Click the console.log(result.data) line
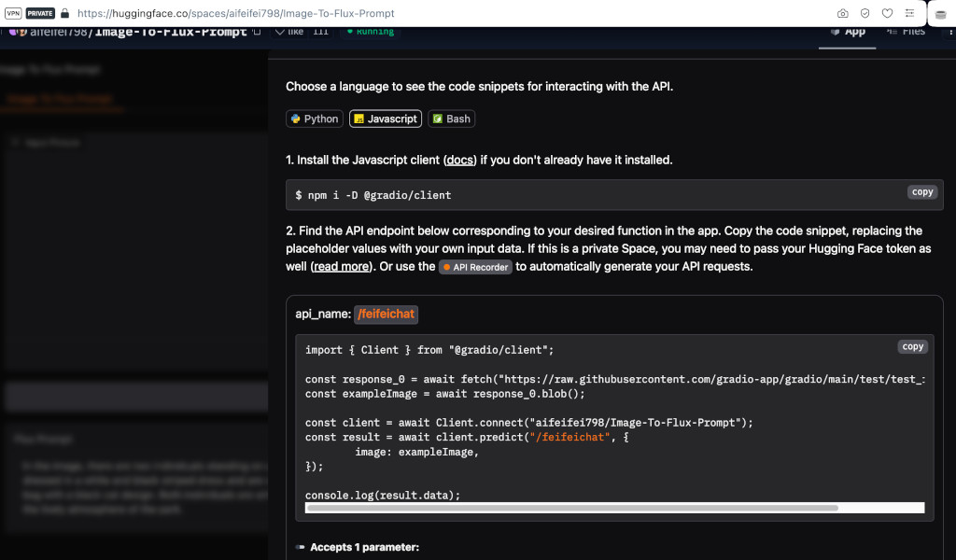Image resolution: width=956 pixels, height=560 pixels. [x=383, y=496]
